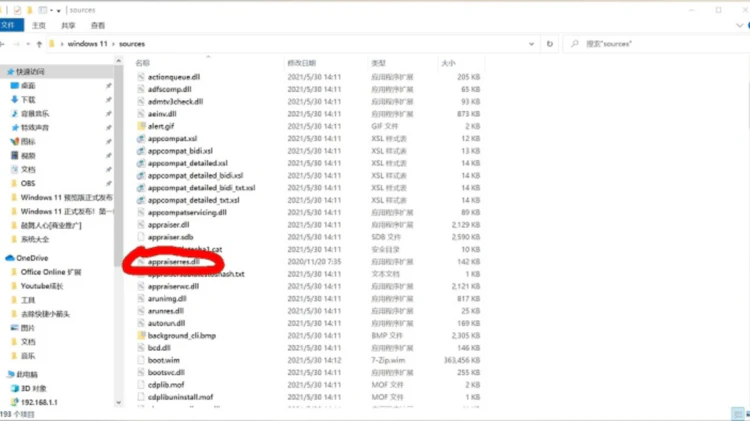Viewport: 750px width, 421px height.
Task: Open address bar history dropdown
Action: point(531,44)
